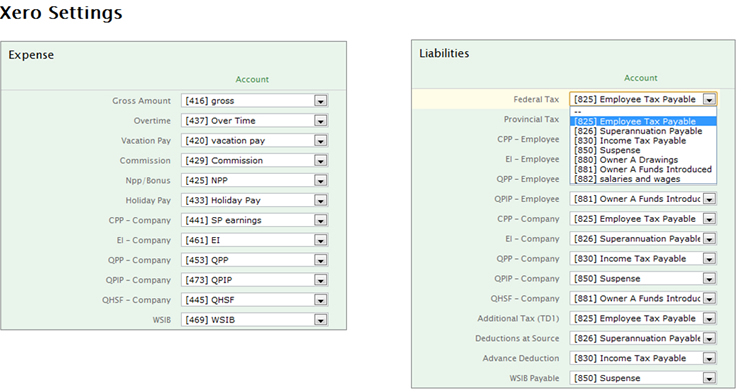Image resolution: width=741 pixels, height=392 pixels.
Task: Open the WSIB Payable account dropdown
Action: [x=643, y=378]
